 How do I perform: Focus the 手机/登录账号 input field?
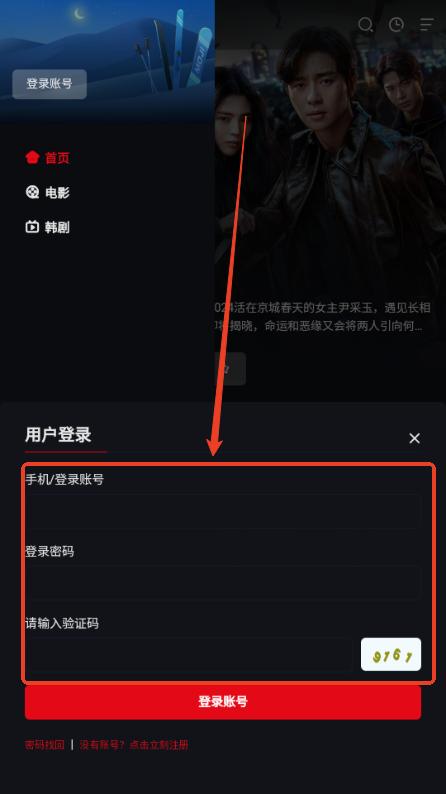point(223,511)
